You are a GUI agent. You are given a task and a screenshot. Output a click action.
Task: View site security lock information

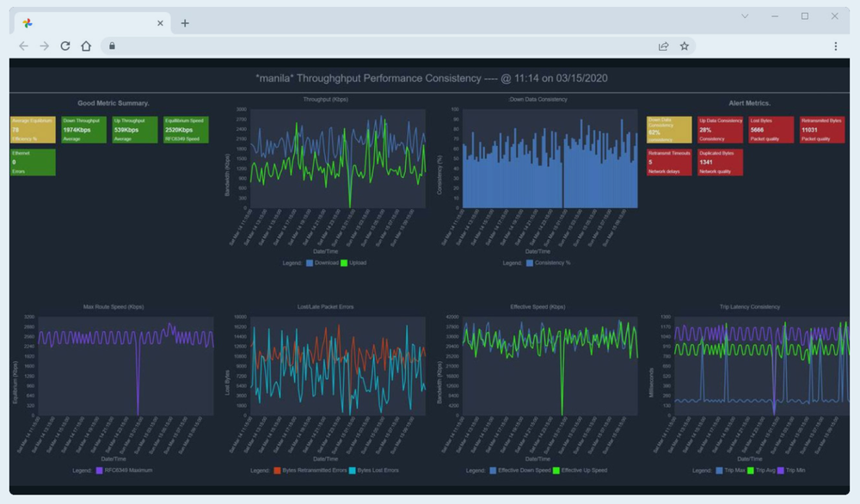pos(112,46)
